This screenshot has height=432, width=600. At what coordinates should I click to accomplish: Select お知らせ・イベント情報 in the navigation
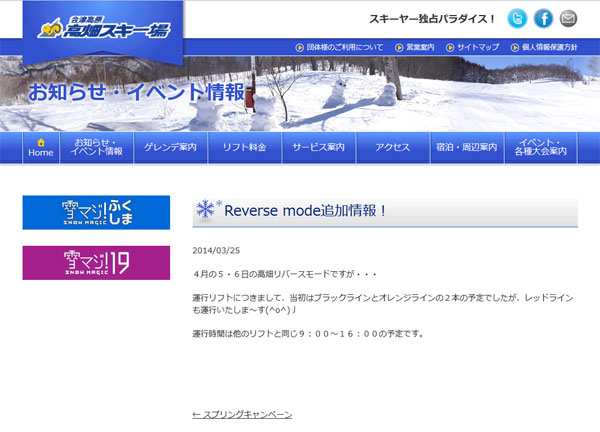(x=98, y=147)
